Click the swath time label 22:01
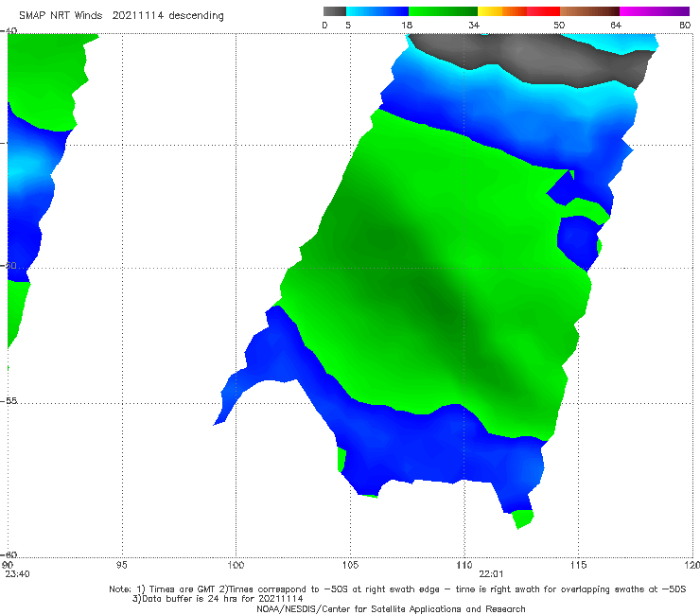This screenshot has width=700, height=615. pyautogui.click(x=491, y=574)
